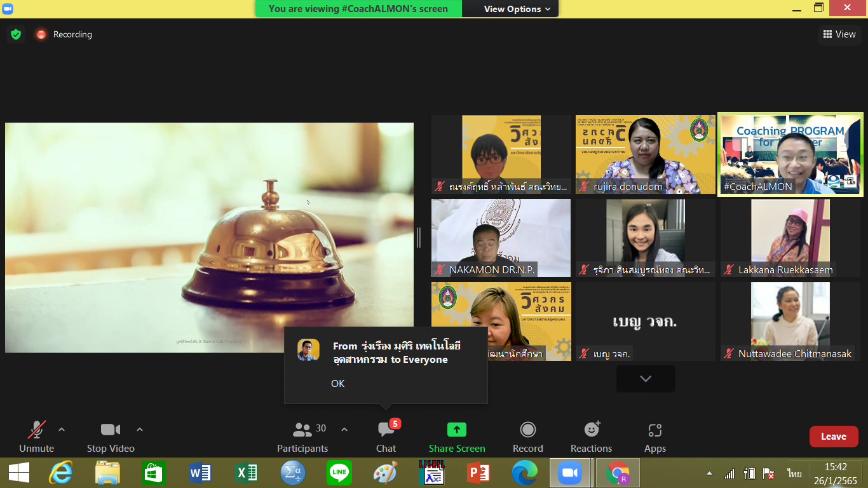Select เบญ วจก. participant tile
The image size is (868, 488).
coord(646,322)
